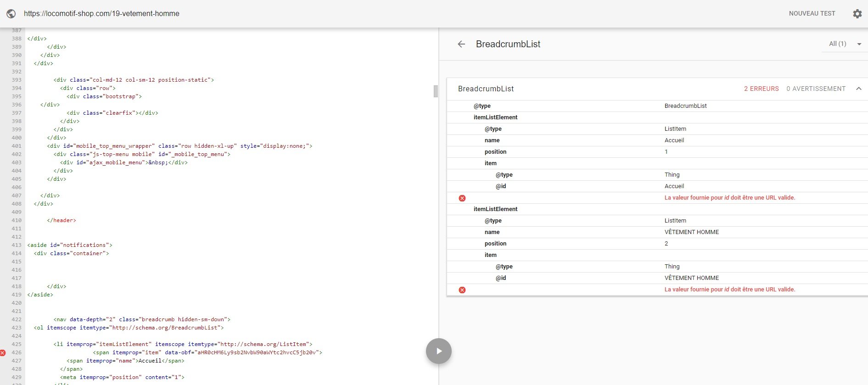Click the position value 2 row
The width and height of the screenshot is (868, 385).
click(x=657, y=244)
